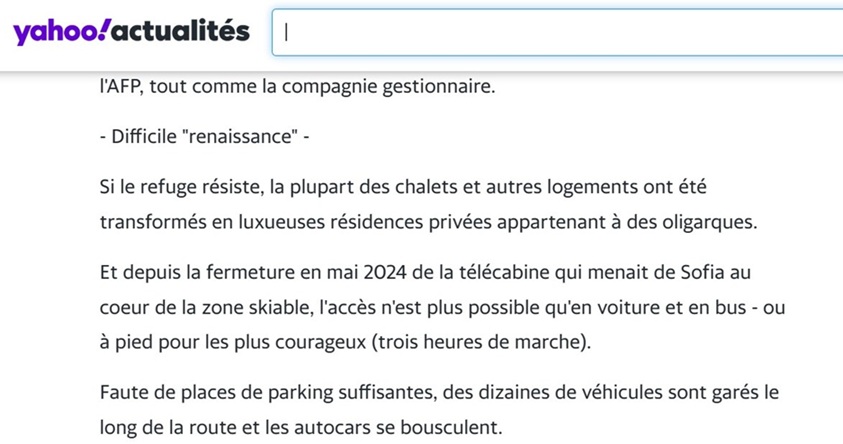Focus the search input field at top
The height and width of the screenshot is (444, 843).
pos(557,32)
